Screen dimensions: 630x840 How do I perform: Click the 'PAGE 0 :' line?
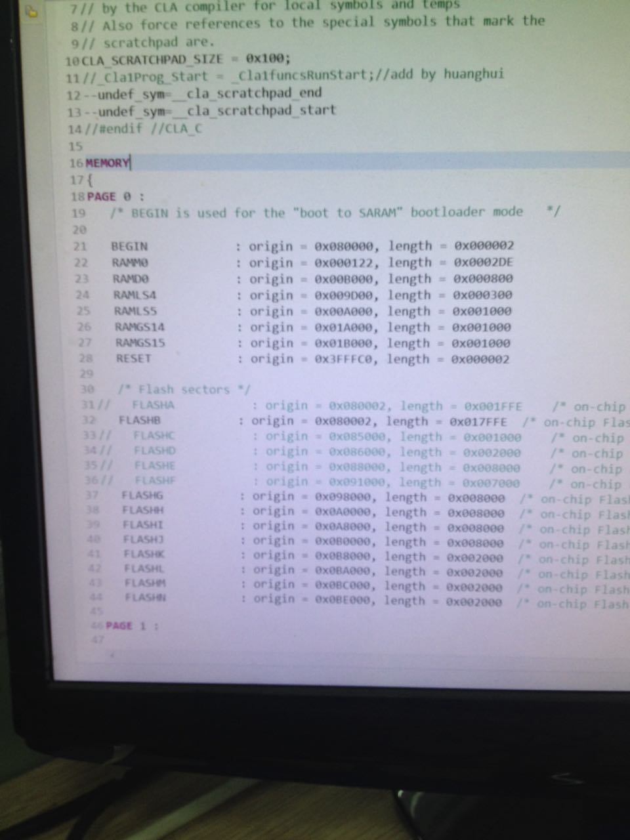[x=115, y=196]
